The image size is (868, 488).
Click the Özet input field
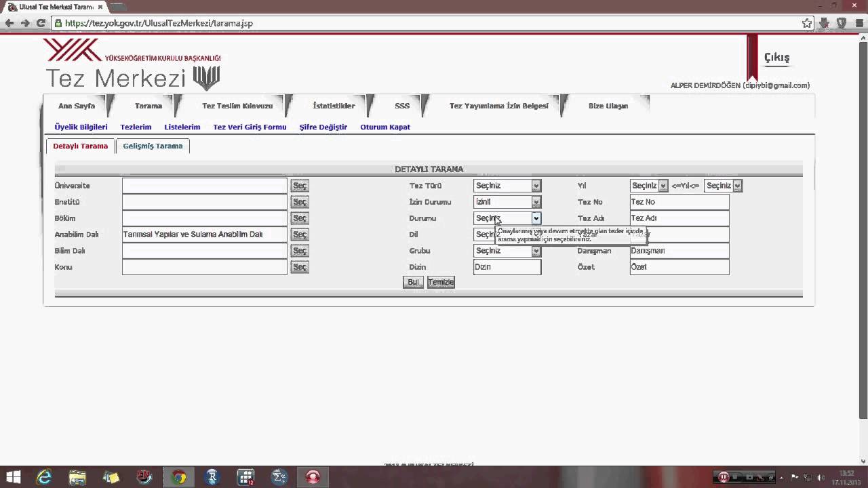pyautogui.click(x=679, y=267)
